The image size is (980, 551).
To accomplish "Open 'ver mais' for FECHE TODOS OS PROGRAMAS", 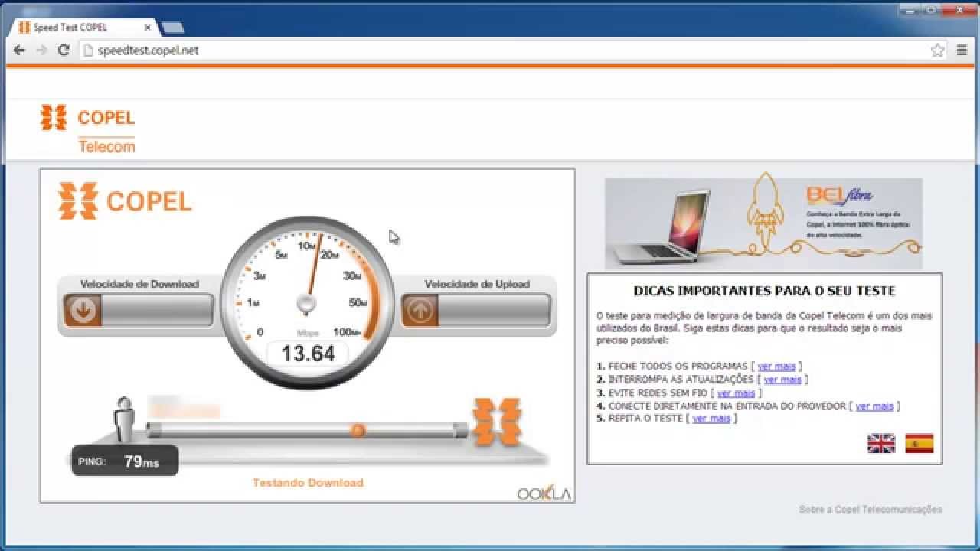I will click(776, 367).
